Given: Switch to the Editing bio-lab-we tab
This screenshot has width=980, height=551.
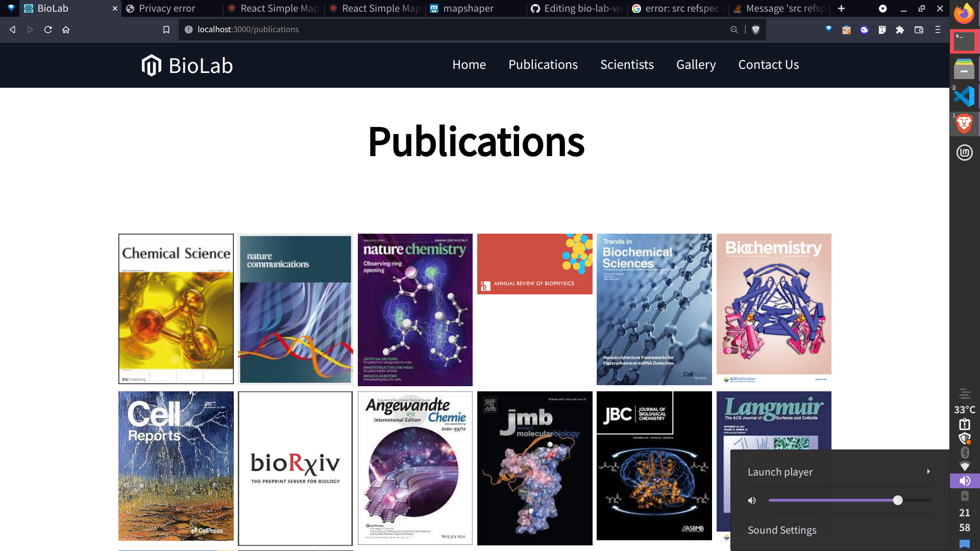Looking at the screenshot, I should coord(577,9).
